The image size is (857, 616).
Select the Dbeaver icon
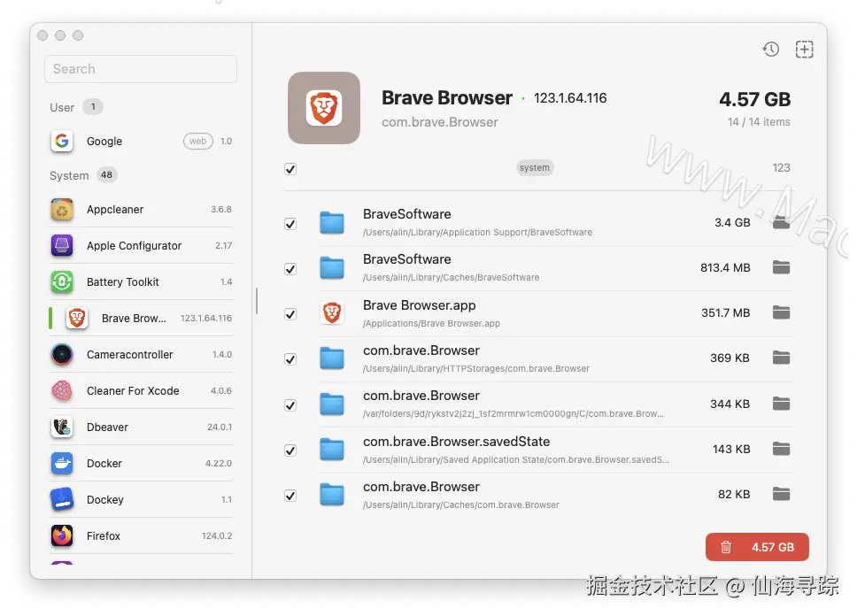coord(62,427)
